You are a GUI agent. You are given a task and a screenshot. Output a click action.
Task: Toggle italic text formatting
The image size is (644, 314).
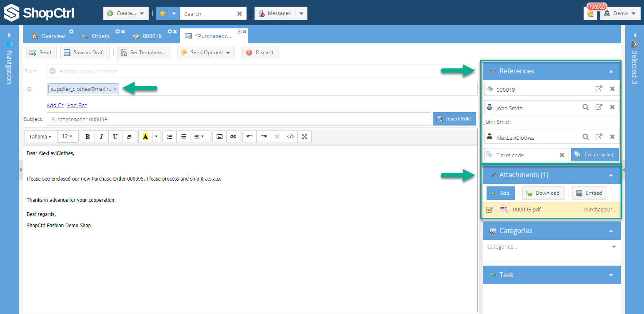101,137
